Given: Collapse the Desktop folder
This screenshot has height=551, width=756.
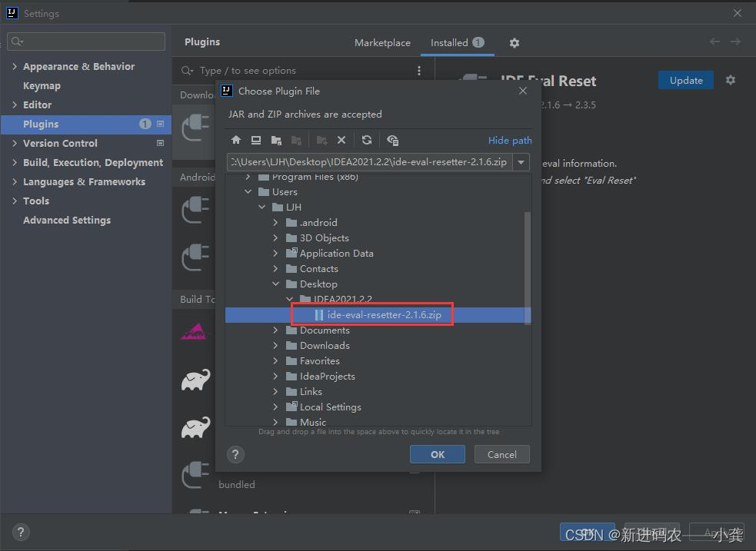Looking at the screenshot, I should (x=275, y=284).
